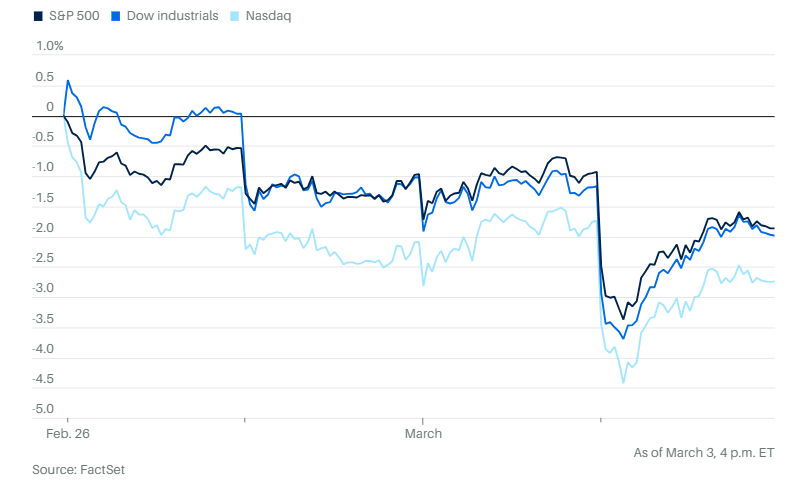Select the -5.0 y-axis label

click(44, 410)
